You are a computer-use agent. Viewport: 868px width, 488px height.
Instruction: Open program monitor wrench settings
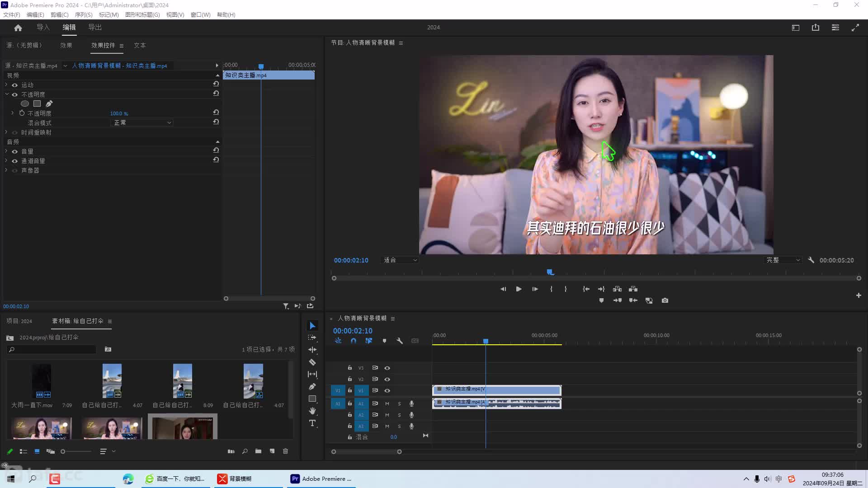811,260
